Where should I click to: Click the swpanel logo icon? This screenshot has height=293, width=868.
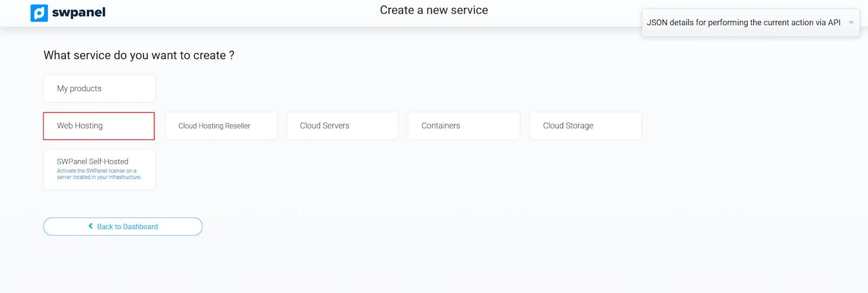point(39,13)
